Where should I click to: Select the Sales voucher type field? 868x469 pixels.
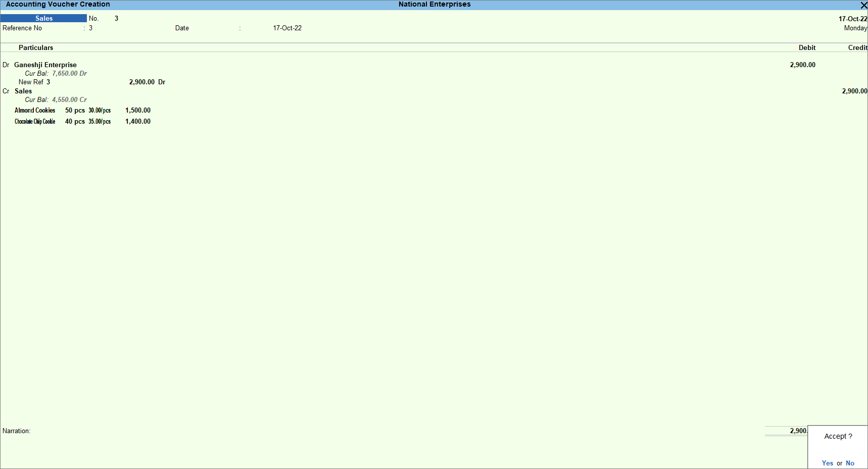pos(44,18)
